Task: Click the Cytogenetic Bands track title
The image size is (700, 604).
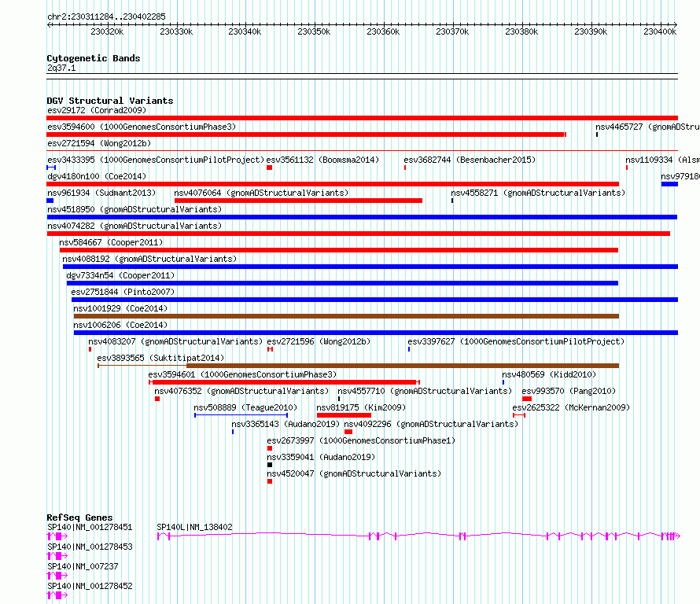Action: [94, 58]
